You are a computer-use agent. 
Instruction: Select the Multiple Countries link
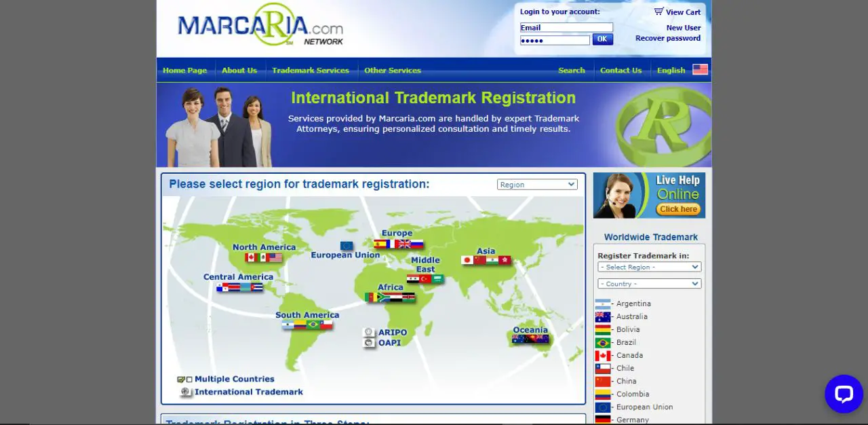click(x=235, y=379)
